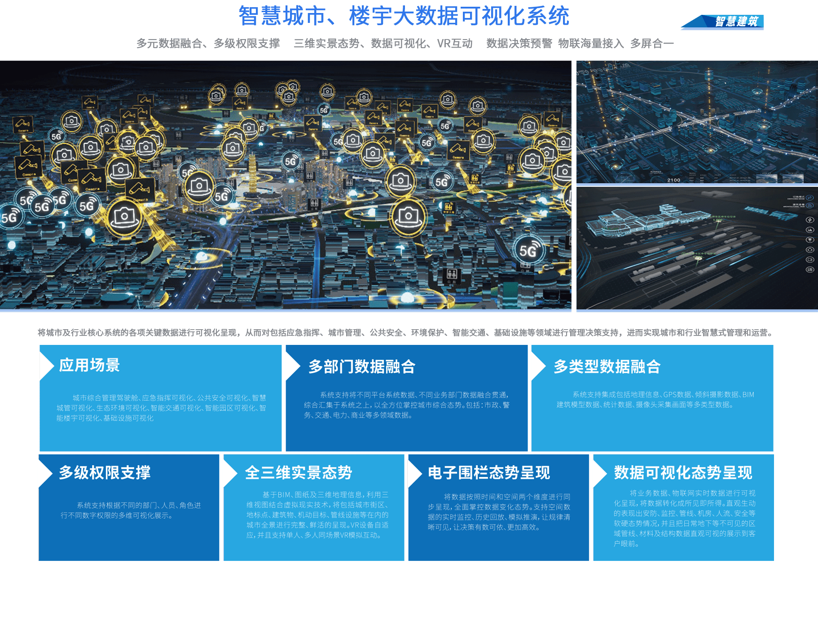This screenshot has height=644, width=818.
Task: Click the 多部门数据融合 card heading
Action: click(362, 366)
